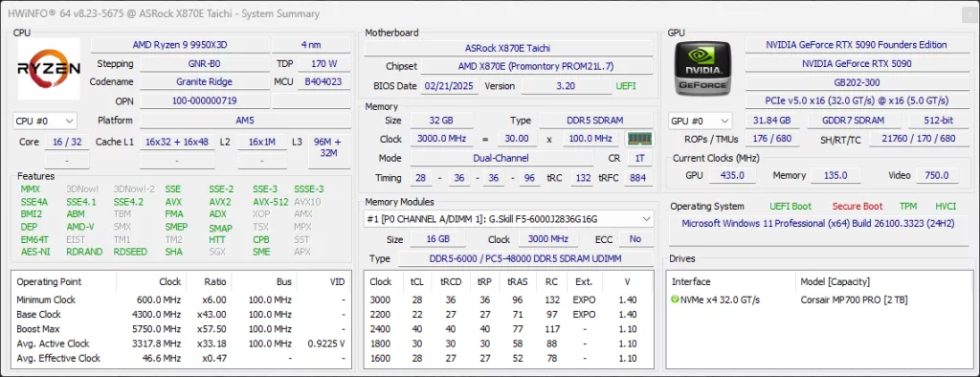Select the GPU clock 435.0 value
Viewport: 980px width, 377px height.
point(732,176)
